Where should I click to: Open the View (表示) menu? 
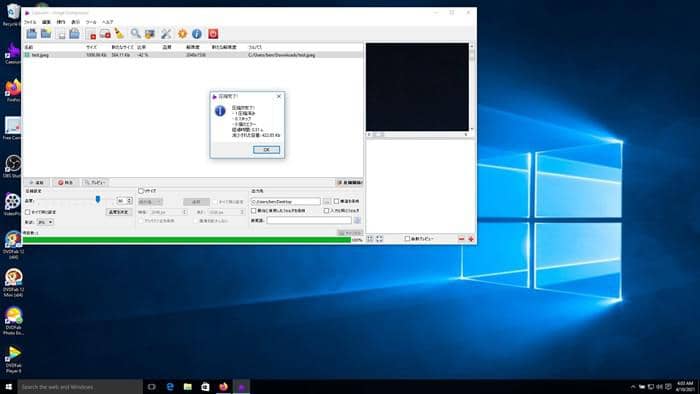click(x=76, y=22)
